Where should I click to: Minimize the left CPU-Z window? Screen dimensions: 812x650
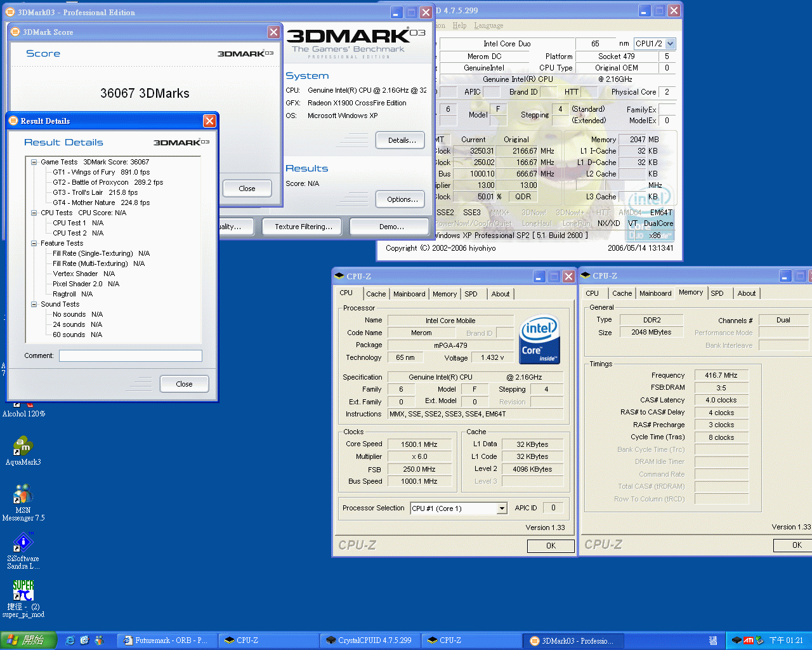539,276
